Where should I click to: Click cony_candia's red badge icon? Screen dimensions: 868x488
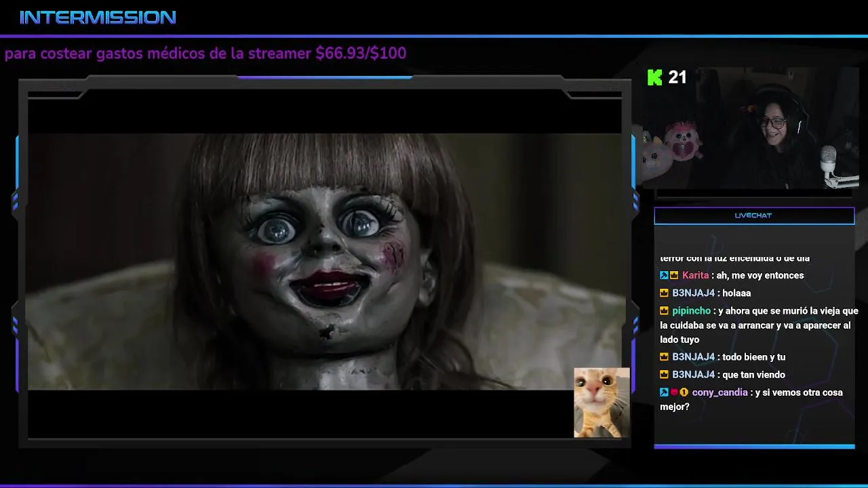tap(674, 392)
